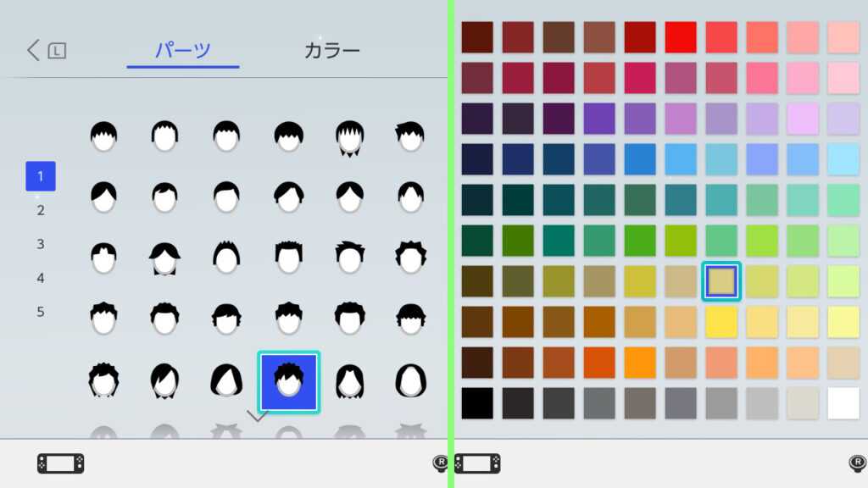Viewport: 868px width, 488px height.
Task: Pick the black hair color swatch
Action: click(477, 403)
